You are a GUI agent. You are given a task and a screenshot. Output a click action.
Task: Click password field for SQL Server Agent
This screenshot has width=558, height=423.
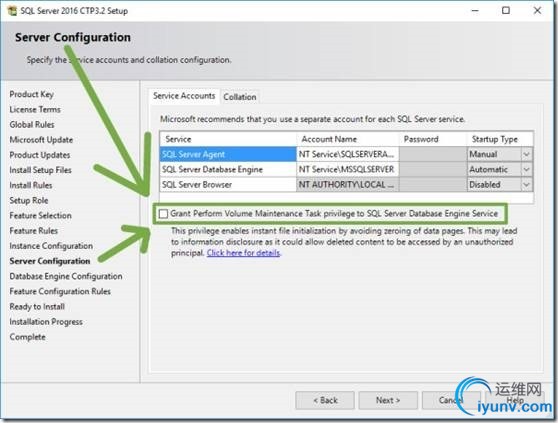[x=433, y=154]
